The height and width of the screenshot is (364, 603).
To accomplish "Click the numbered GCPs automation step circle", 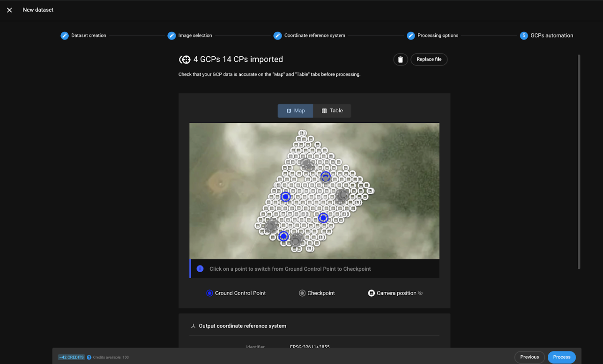I will tap(523, 35).
